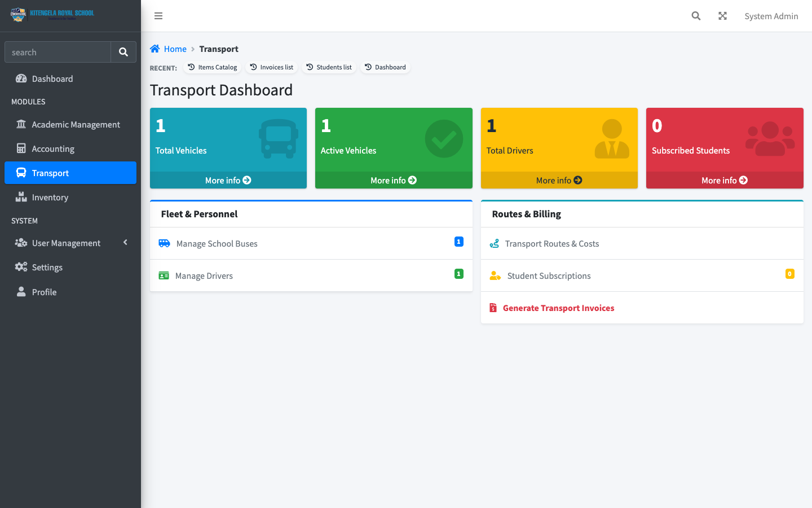Screen dimensions: 812x508
Task: Toggle the sidebar with the hamburger icon
Action: pyautogui.click(x=158, y=16)
